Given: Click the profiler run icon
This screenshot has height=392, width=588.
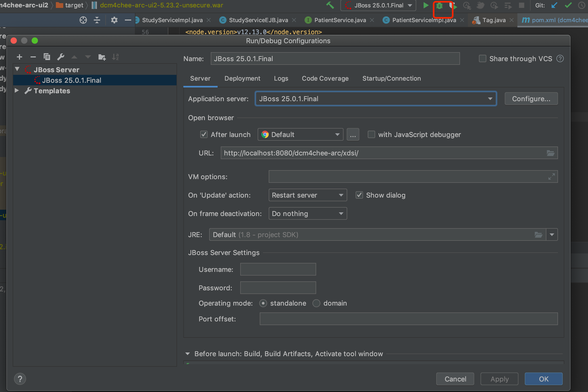Looking at the screenshot, I should (x=467, y=6).
